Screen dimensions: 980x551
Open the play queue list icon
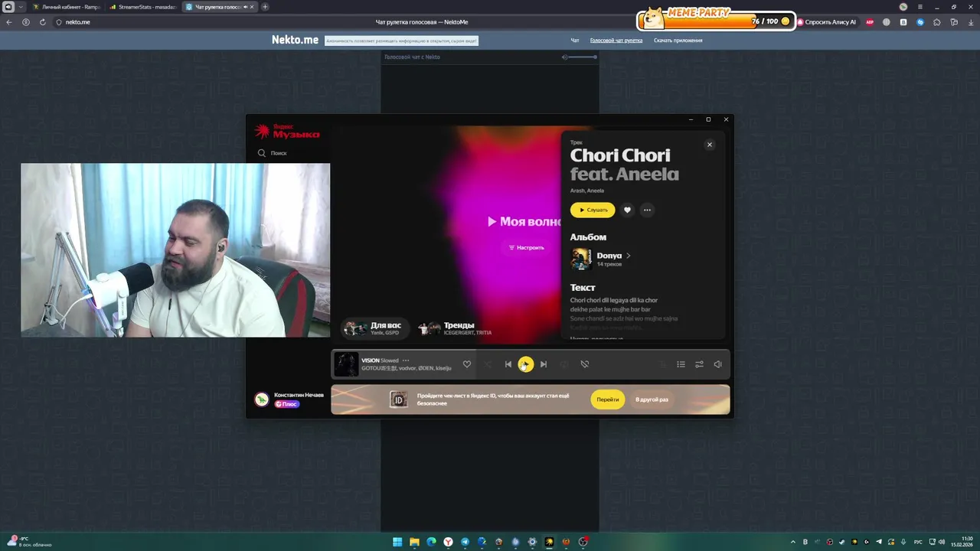(681, 364)
